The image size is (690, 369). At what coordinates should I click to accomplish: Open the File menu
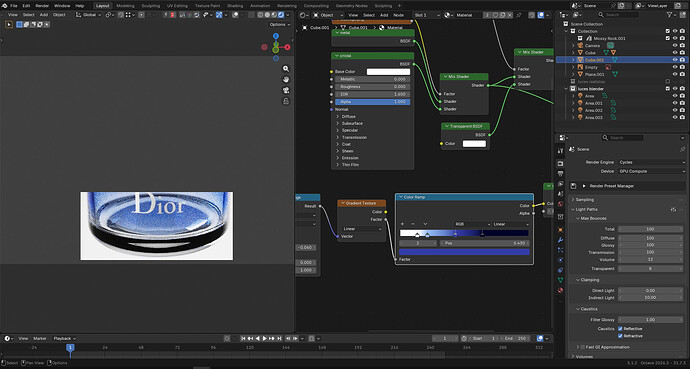[14, 6]
